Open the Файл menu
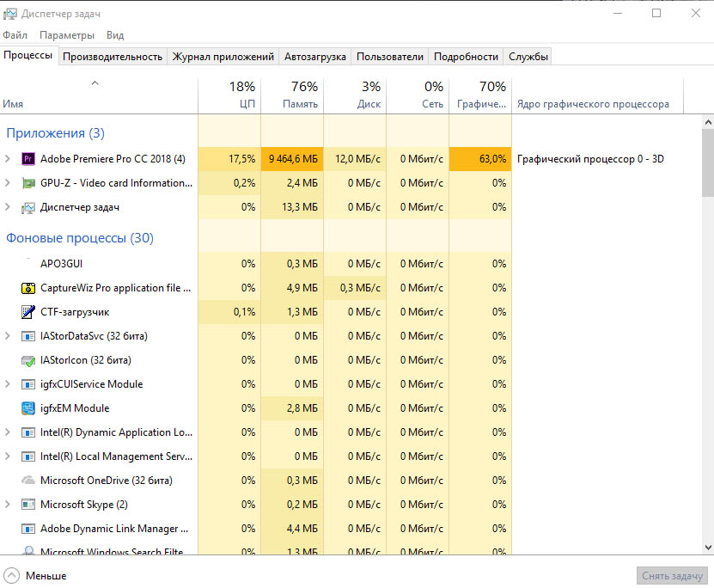Image resolution: width=714 pixels, height=588 pixels. pos(15,35)
